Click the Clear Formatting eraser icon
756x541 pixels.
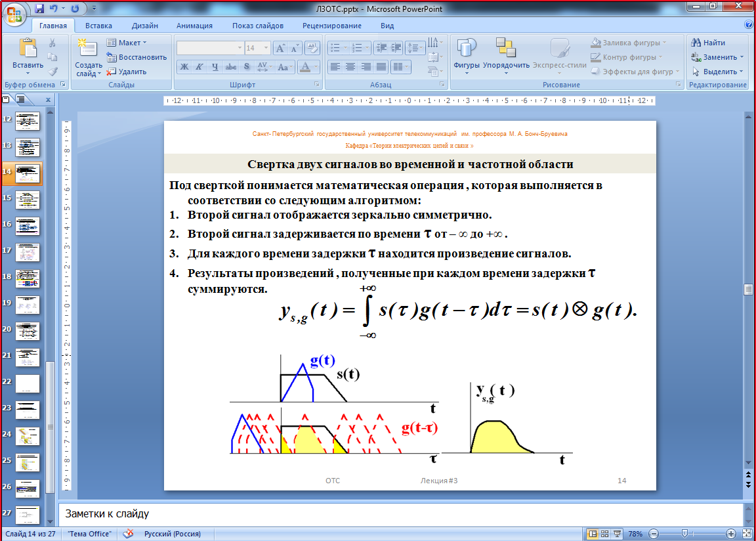(312, 48)
